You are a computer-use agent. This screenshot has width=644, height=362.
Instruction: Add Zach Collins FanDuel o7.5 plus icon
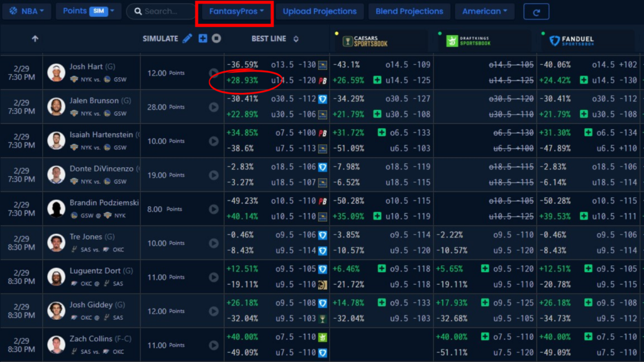click(588, 337)
